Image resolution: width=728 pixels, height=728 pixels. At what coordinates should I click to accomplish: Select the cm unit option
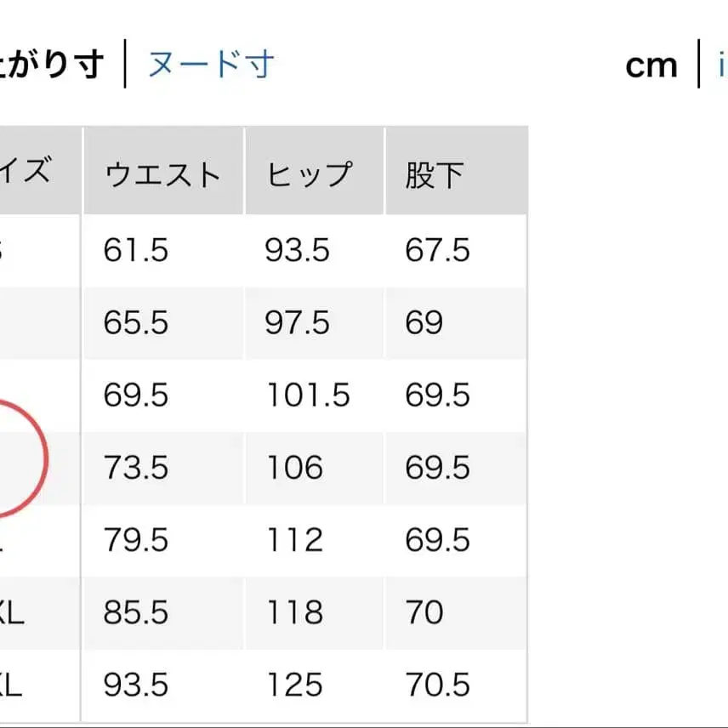point(651,64)
